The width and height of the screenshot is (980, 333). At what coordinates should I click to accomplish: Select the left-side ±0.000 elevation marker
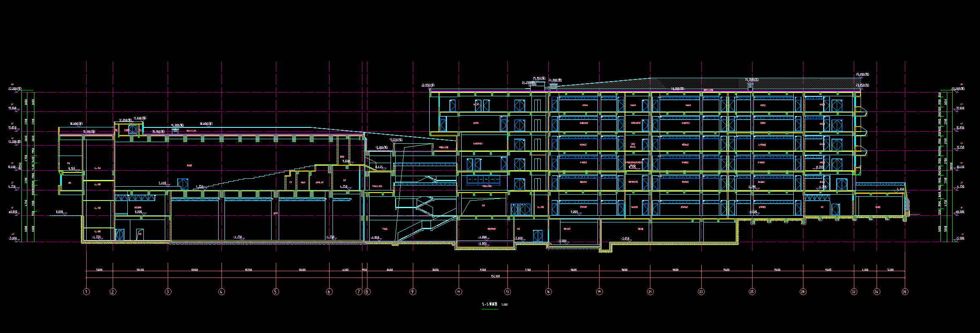point(13,212)
